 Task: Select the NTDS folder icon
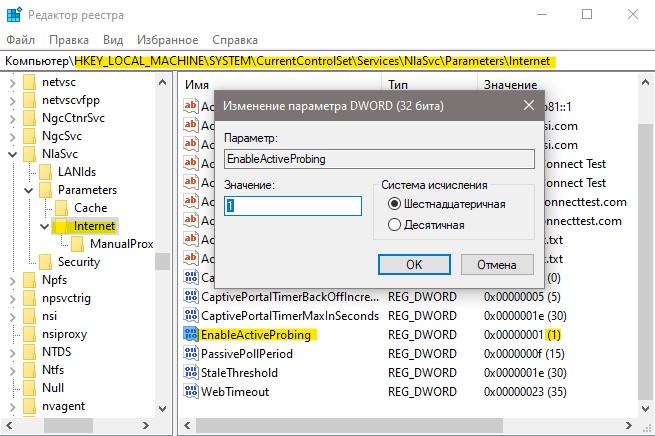coord(30,352)
